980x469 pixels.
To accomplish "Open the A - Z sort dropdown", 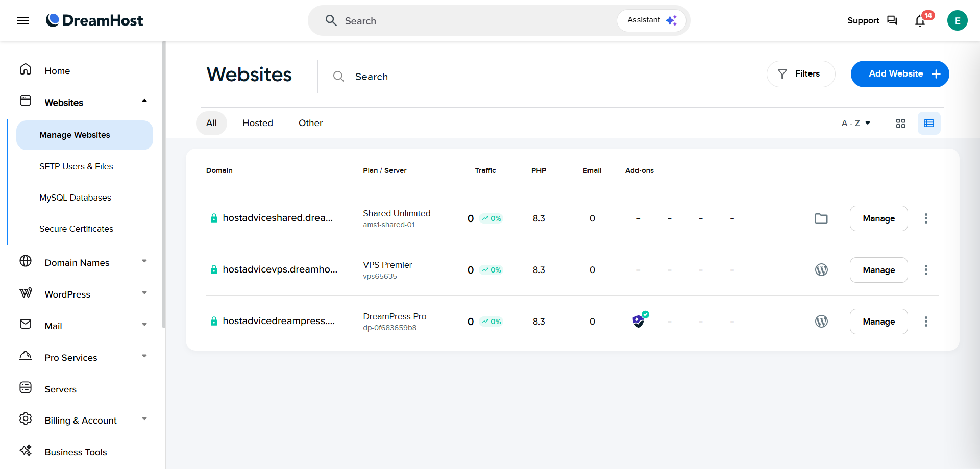I will pos(856,123).
